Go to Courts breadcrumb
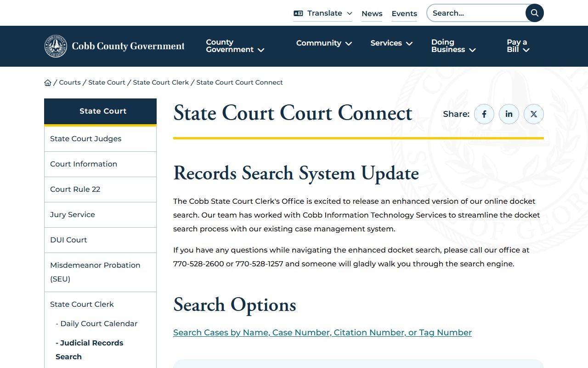 (70, 82)
